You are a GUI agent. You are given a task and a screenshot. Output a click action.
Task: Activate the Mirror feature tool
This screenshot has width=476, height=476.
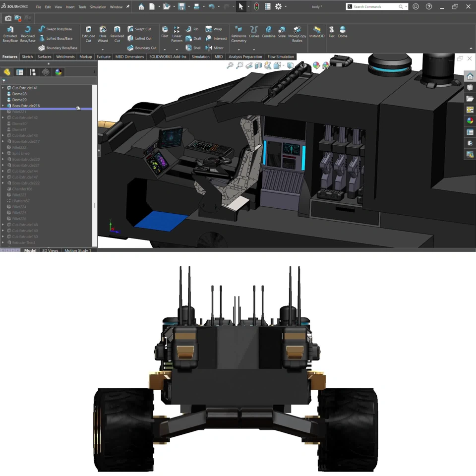214,48
